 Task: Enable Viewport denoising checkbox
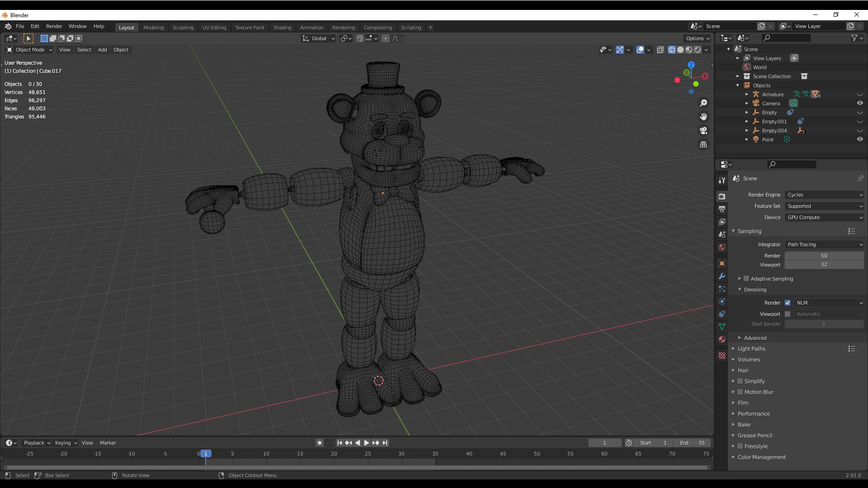pos(788,314)
